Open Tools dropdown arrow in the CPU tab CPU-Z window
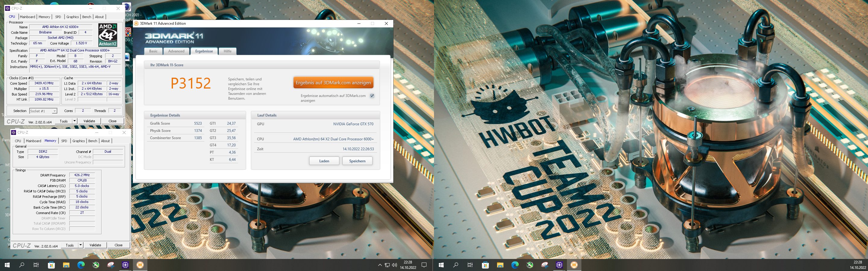The image size is (868, 271). point(74,121)
